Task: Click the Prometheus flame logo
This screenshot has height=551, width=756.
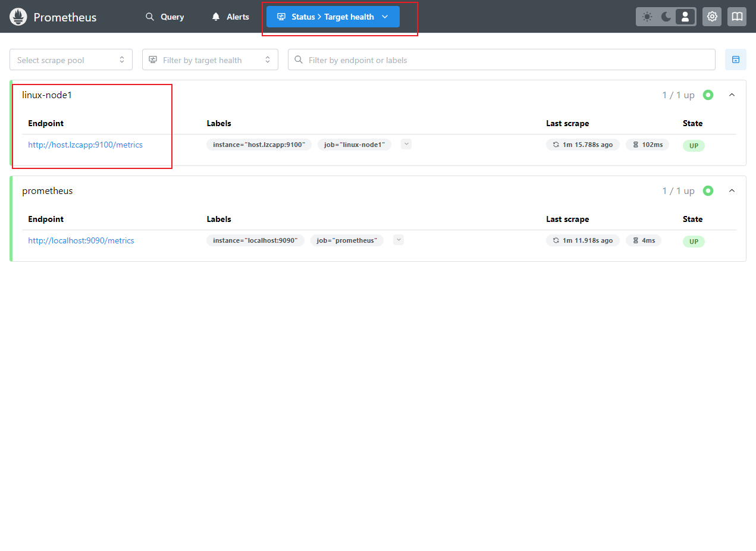Action: pos(18,17)
